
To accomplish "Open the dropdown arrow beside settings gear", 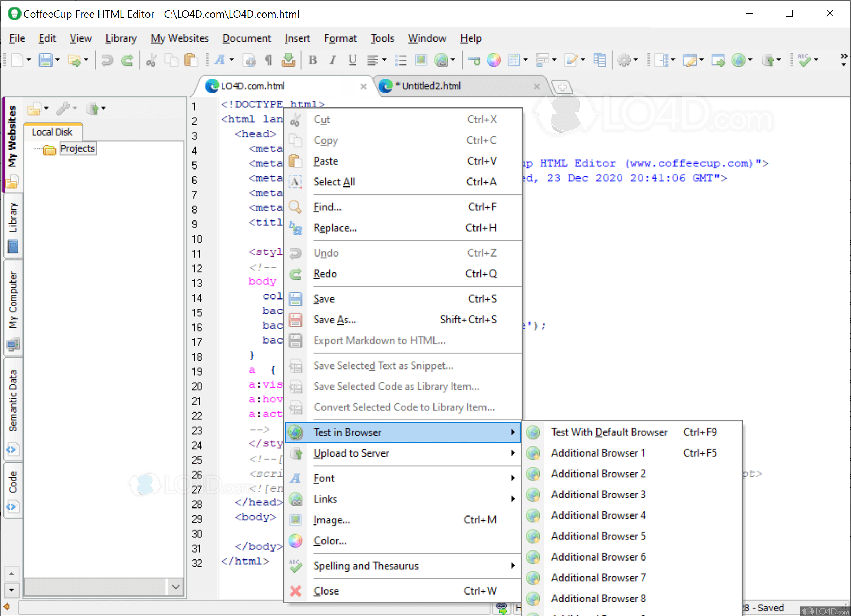I will [636, 60].
